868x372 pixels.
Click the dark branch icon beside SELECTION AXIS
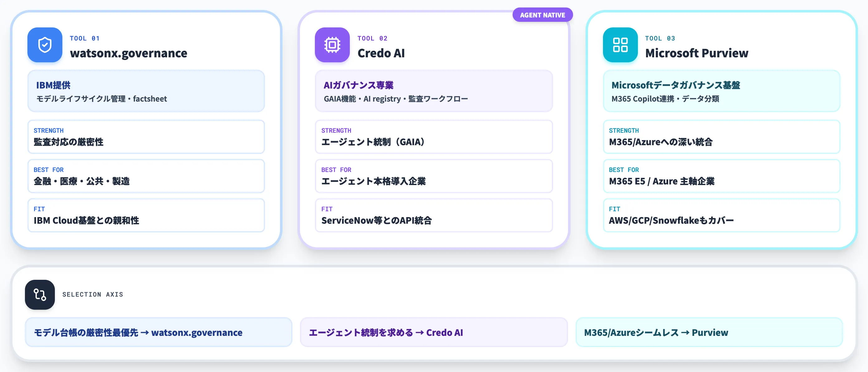(40, 294)
